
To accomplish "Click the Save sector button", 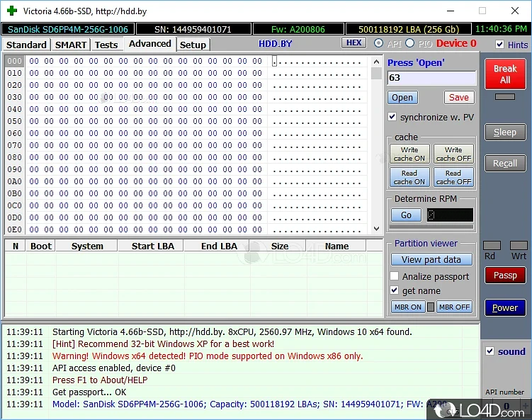I will click(459, 98).
